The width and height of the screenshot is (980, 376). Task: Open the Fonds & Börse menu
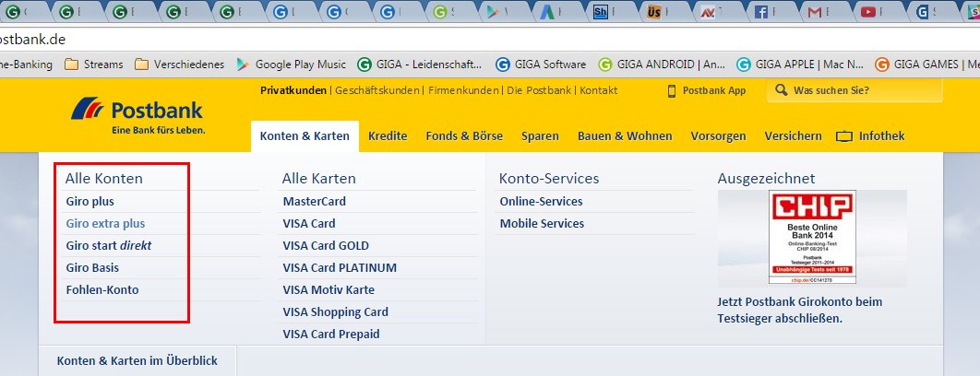pyautogui.click(x=464, y=136)
